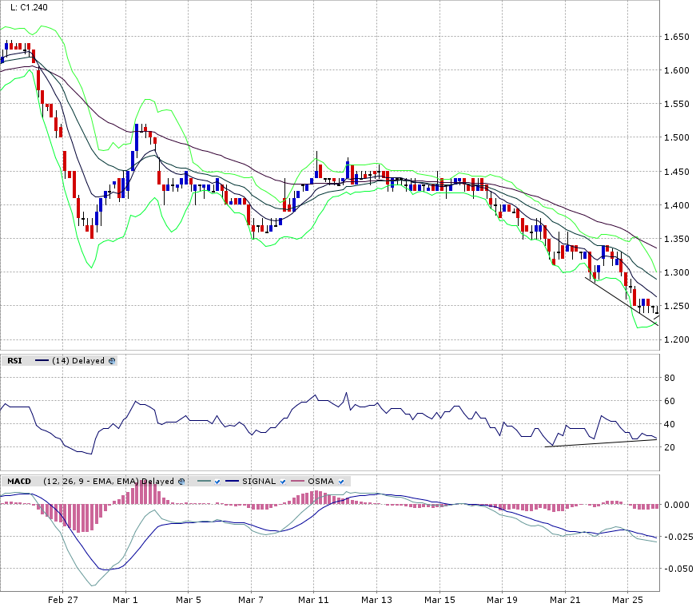Click the RSI 80 level axis label

point(670,378)
